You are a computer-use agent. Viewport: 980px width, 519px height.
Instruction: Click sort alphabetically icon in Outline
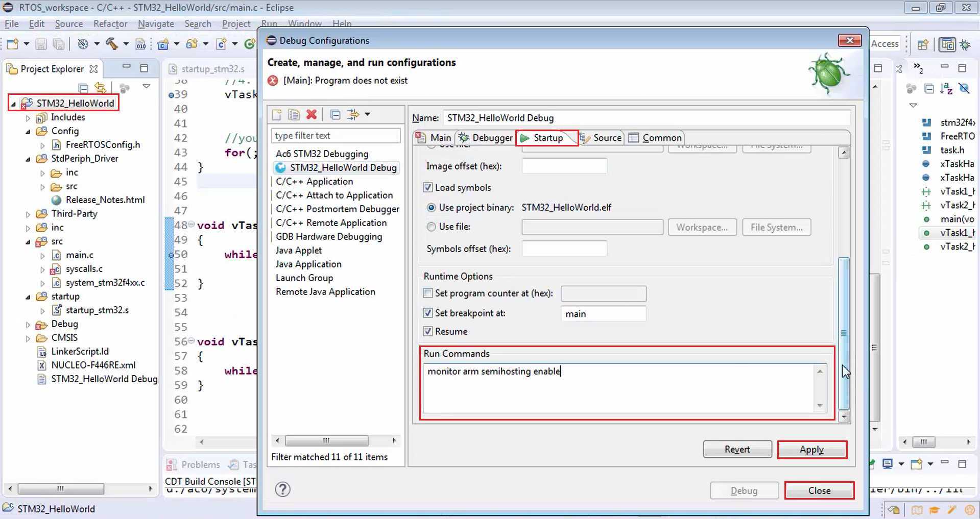point(946,89)
